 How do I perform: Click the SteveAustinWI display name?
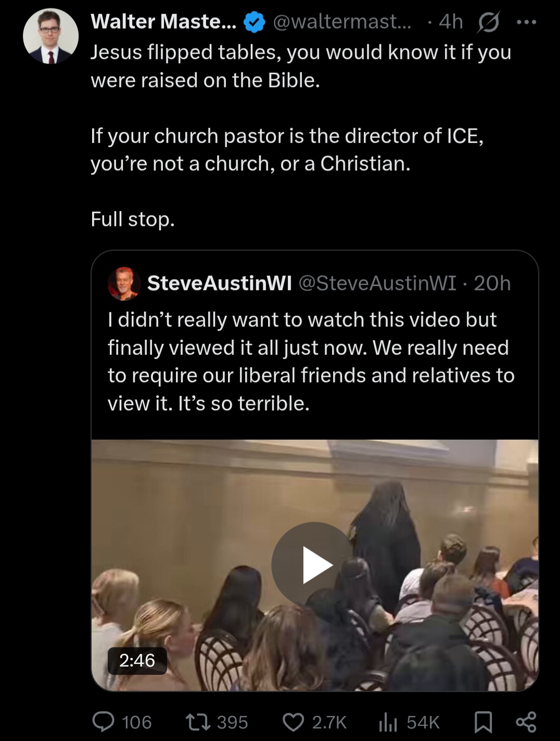(219, 283)
